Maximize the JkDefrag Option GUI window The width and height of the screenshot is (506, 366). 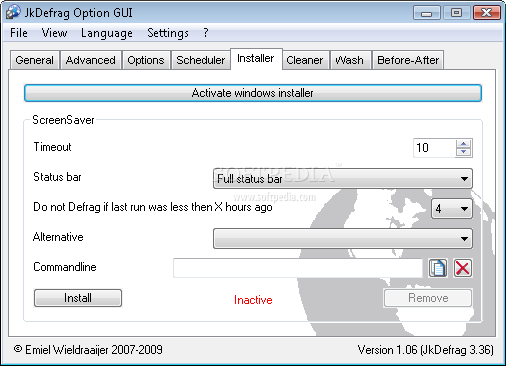click(456, 13)
